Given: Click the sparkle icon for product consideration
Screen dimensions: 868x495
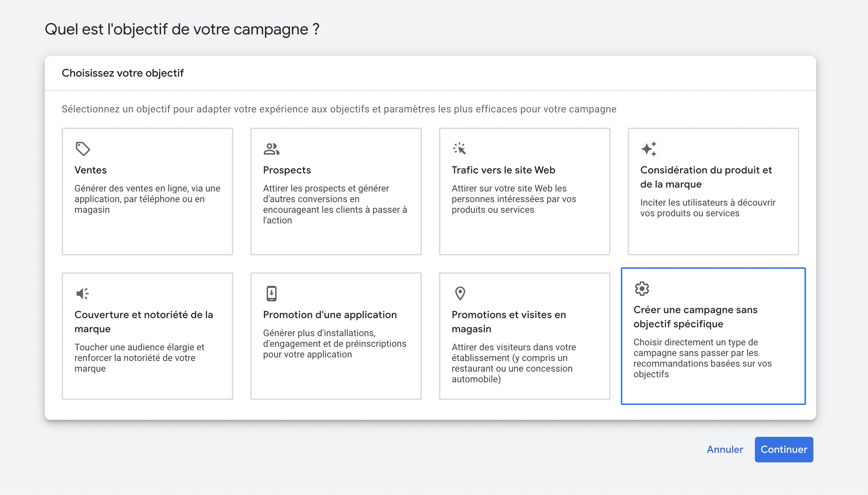Looking at the screenshot, I should [649, 149].
